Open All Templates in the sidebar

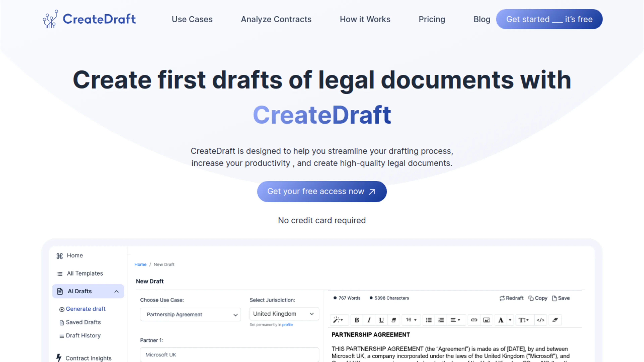click(85, 273)
